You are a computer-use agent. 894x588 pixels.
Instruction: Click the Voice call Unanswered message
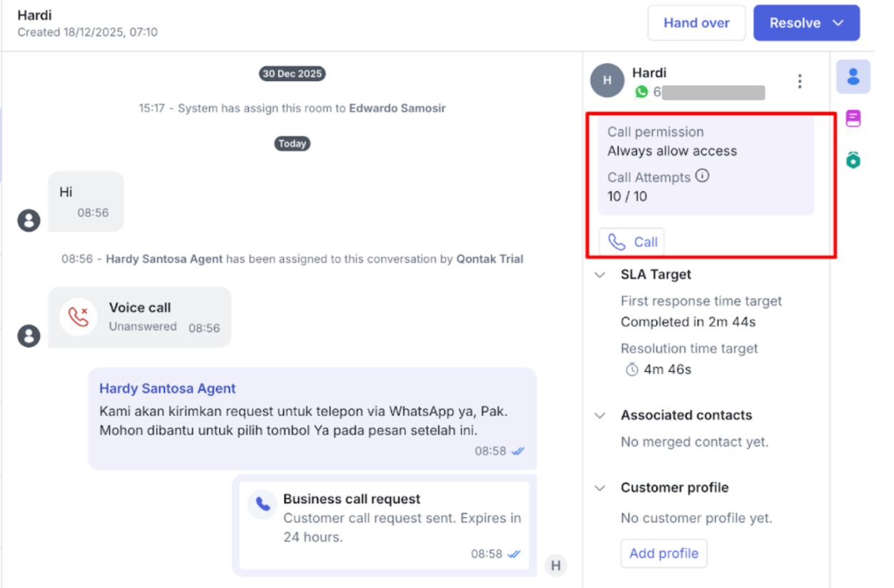(140, 317)
